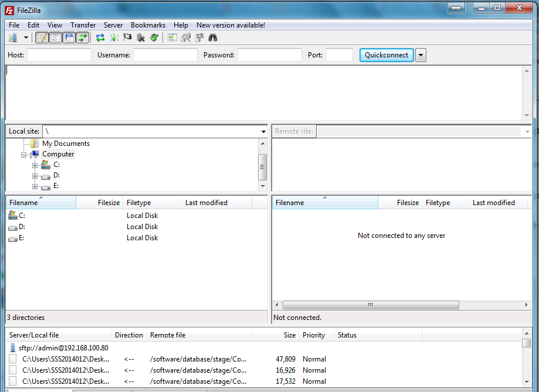Image resolution: width=539 pixels, height=392 pixels.
Task: Open the Server menu
Action: tap(113, 25)
